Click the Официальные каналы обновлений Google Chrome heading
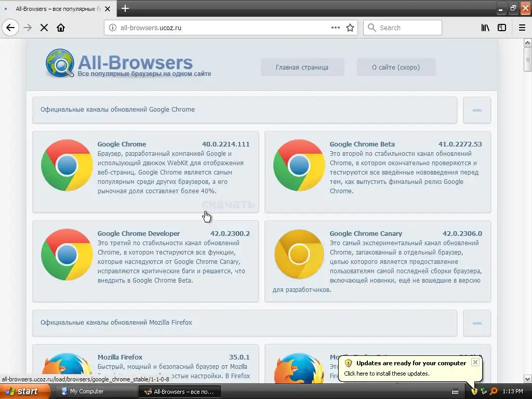The height and width of the screenshot is (399, 532). click(x=117, y=109)
